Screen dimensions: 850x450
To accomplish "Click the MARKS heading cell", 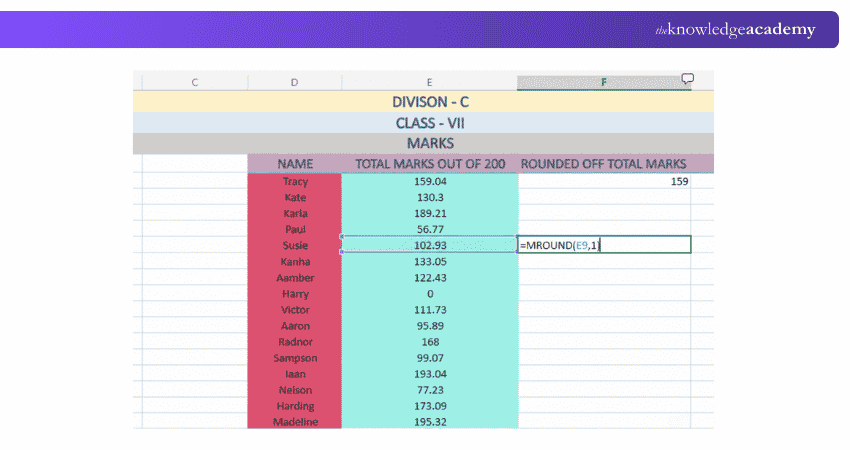I will [x=423, y=144].
